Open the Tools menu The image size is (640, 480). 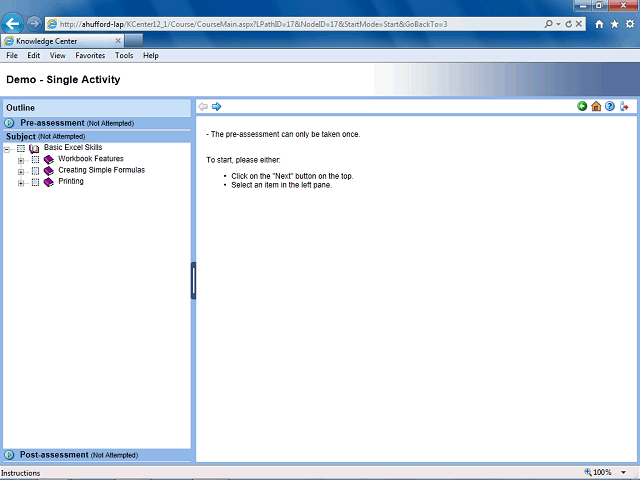(124, 56)
